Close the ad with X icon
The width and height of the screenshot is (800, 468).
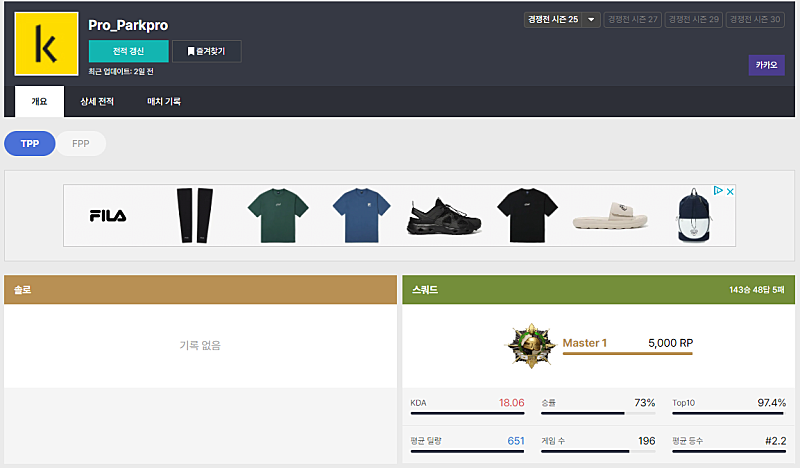tap(730, 191)
